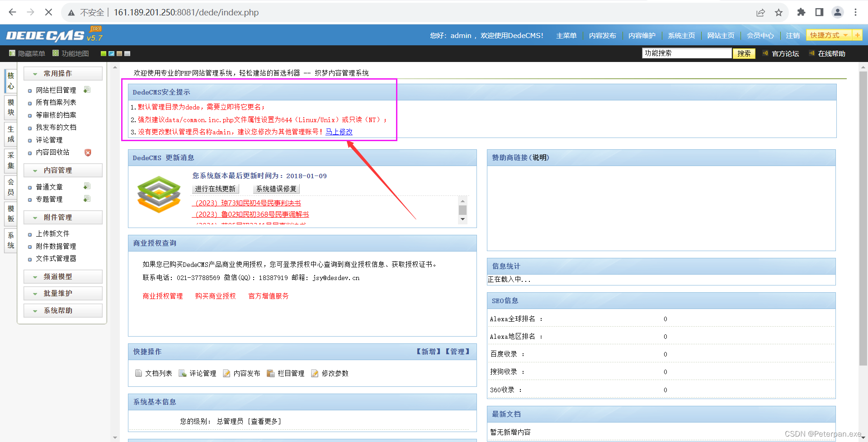Screen dimensions: 868x442
Task: Click the 在线帮助 link
Action: click(831, 53)
